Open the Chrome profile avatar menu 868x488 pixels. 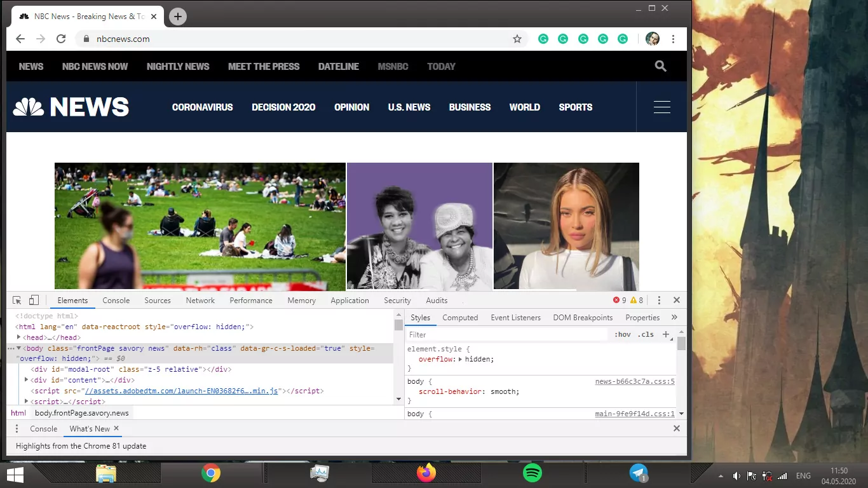coord(653,39)
